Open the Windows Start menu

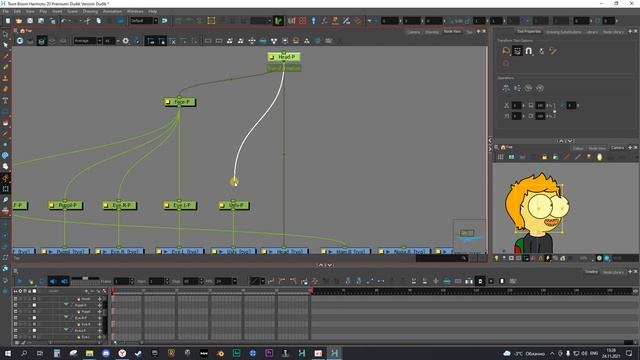8,353
